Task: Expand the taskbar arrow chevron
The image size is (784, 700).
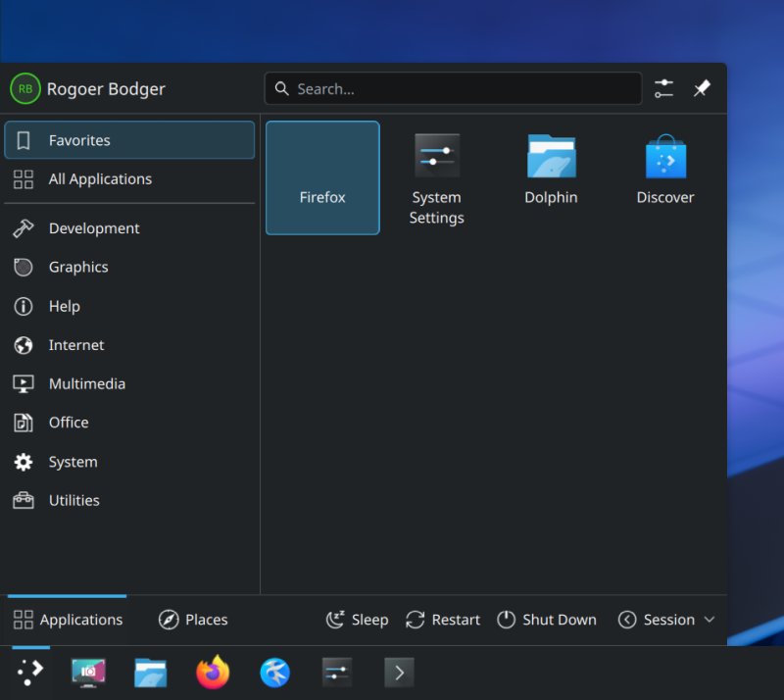Action: point(398,673)
